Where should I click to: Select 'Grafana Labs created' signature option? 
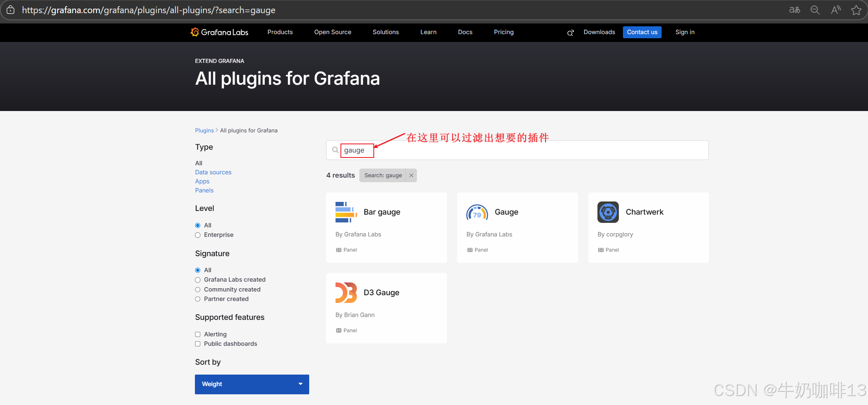click(x=198, y=280)
